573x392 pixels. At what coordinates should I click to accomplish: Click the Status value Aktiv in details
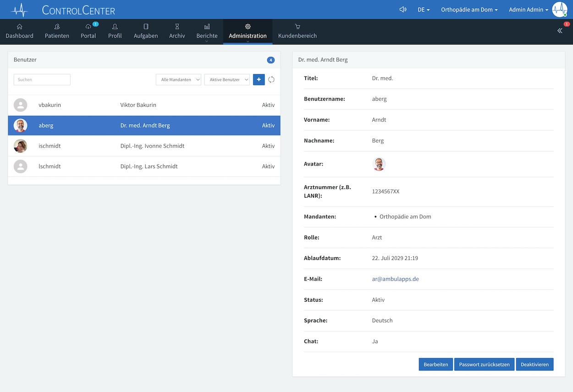click(378, 300)
